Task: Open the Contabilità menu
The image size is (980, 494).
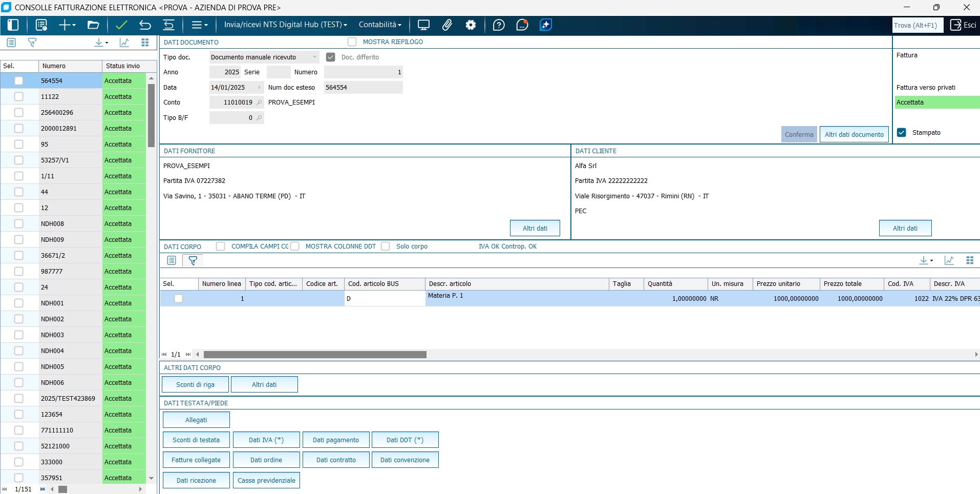Action: (380, 25)
